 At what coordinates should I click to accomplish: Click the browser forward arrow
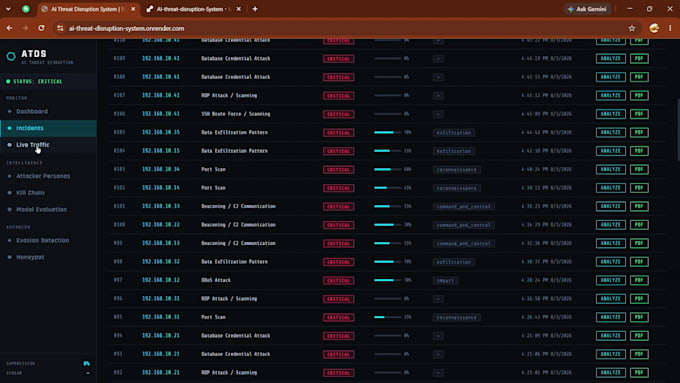click(25, 28)
